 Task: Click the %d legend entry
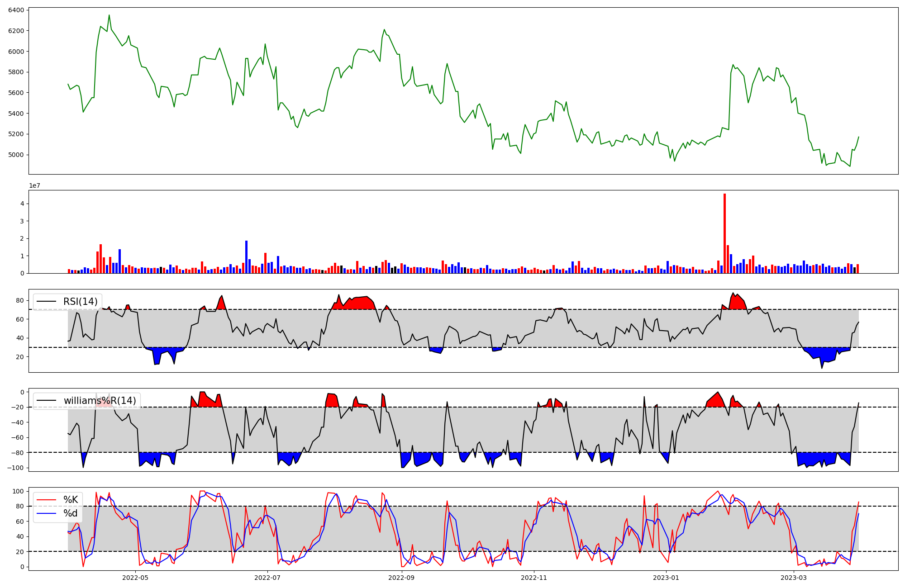coord(70,513)
